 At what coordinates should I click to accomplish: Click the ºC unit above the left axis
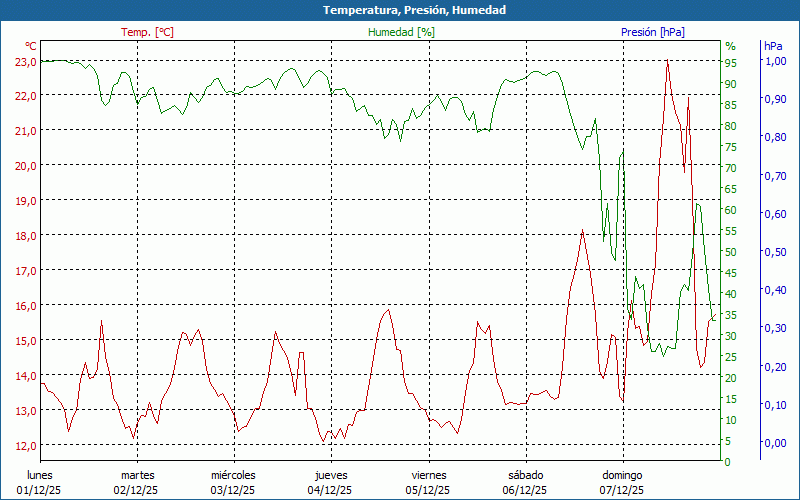click(x=31, y=46)
